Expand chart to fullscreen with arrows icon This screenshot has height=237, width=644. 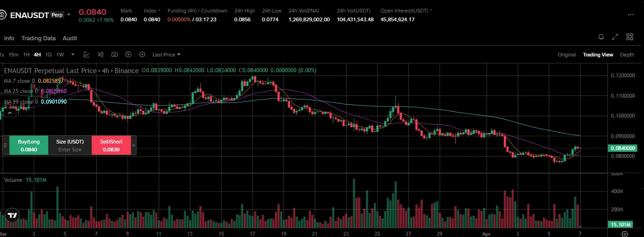pyautogui.click(x=615, y=37)
